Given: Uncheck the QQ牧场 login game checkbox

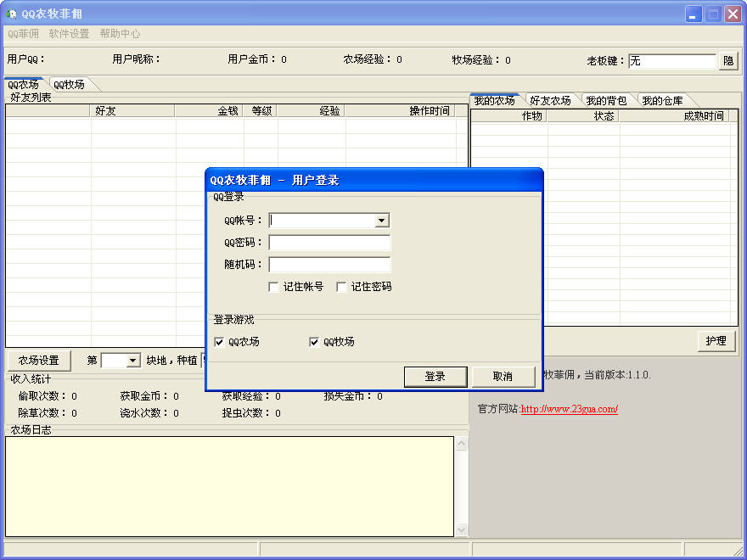Looking at the screenshot, I should tap(314, 342).
